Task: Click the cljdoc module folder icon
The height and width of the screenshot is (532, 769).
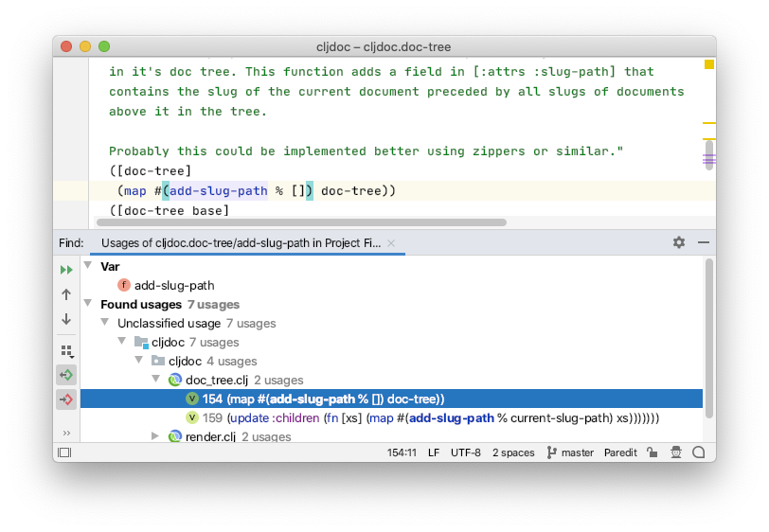Action: tap(141, 342)
